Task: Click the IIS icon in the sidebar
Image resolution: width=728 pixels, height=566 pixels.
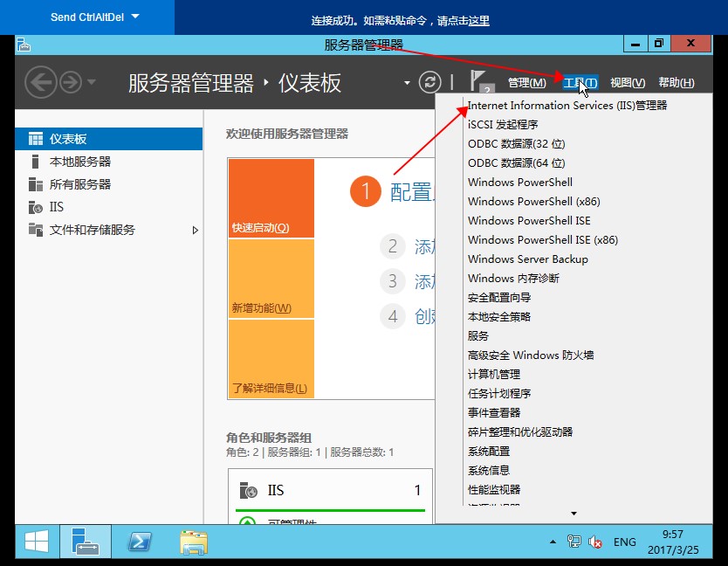Action: (35, 207)
